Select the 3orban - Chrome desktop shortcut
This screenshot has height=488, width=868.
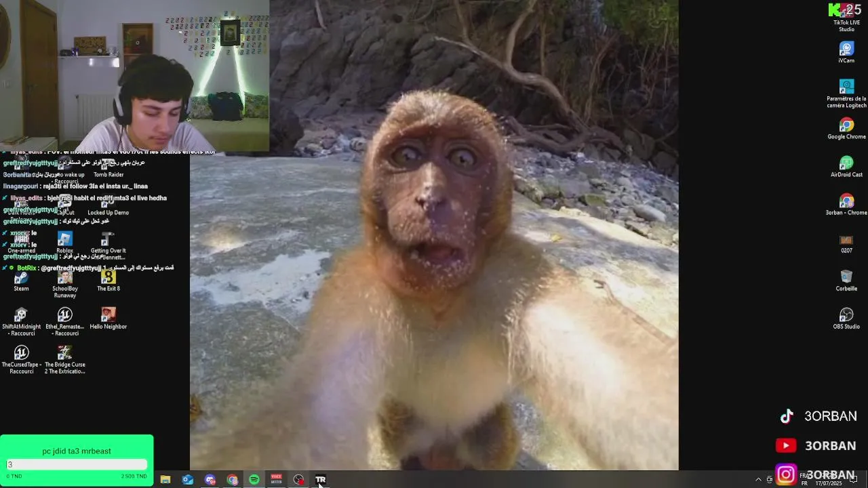[x=846, y=205]
